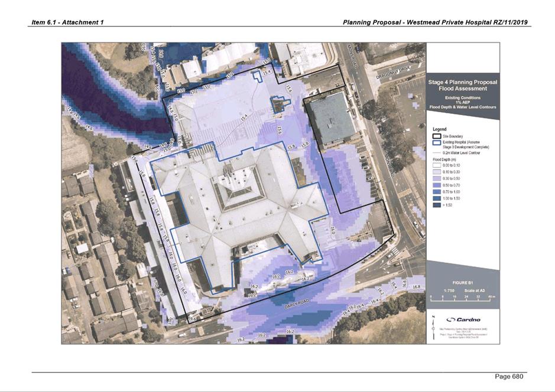The image size is (555, 392).
Task: Click the 'DARCY ROAD' map label
Action: [297, 304]
